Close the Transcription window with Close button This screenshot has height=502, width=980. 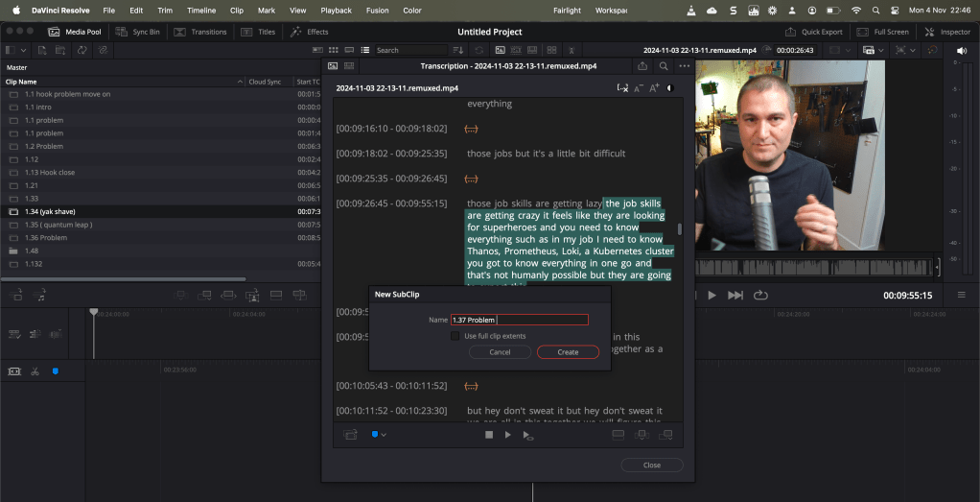tap(652, 466)
